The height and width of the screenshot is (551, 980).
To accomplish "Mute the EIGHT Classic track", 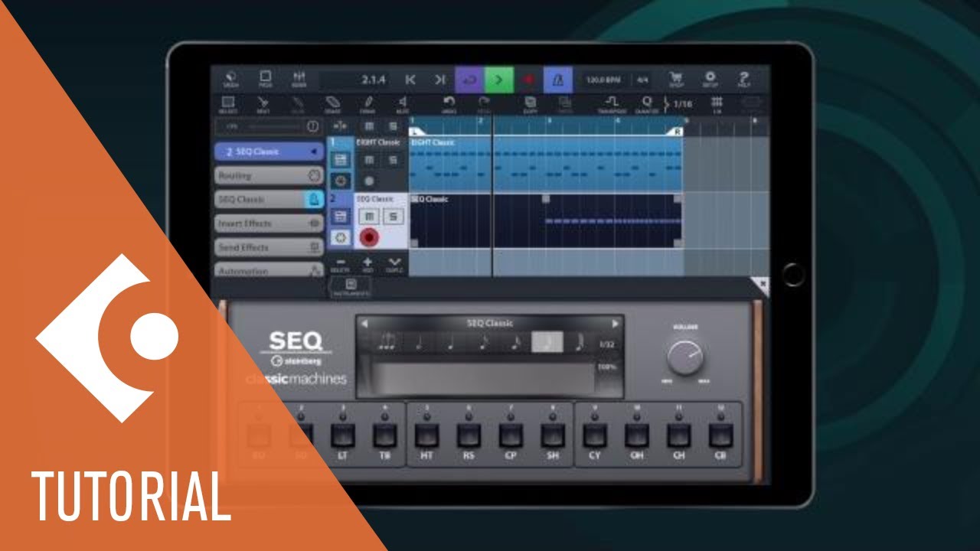I will click(369, 160).
